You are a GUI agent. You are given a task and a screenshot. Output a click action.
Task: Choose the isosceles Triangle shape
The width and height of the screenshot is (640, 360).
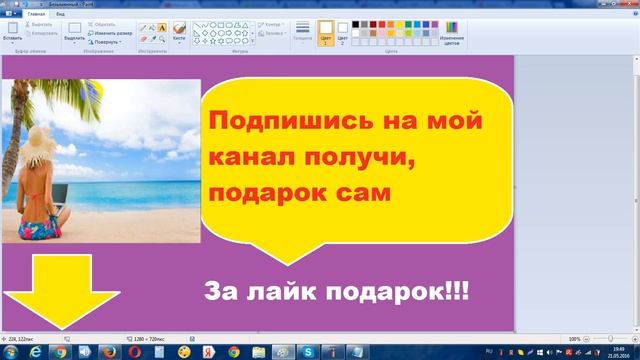(x=245, y=25)
